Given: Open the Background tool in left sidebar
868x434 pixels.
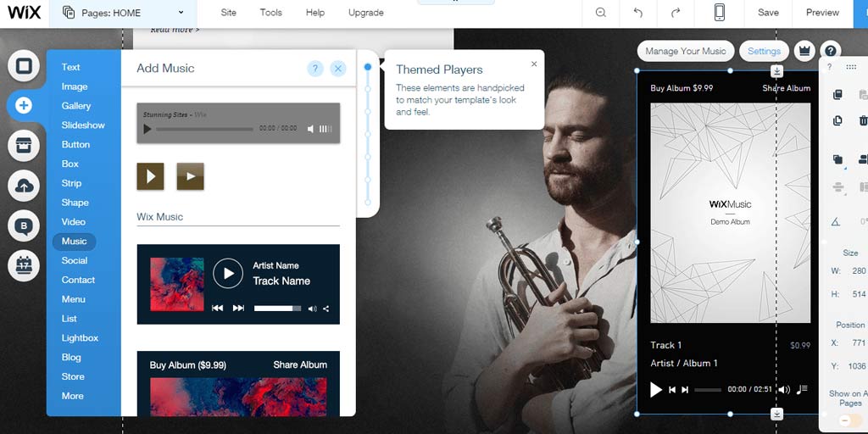Looking at the screenshot, I should click(x=23, y=66).
